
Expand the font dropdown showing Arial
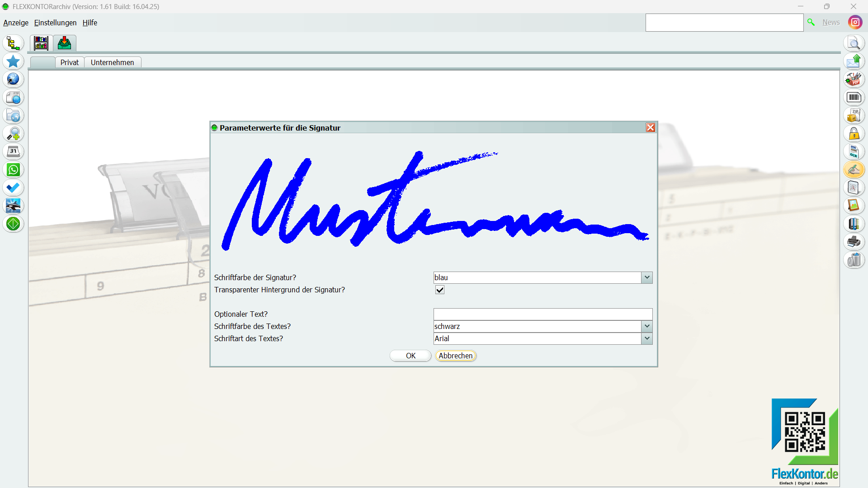pyautogui.click(x=646, y=338)
